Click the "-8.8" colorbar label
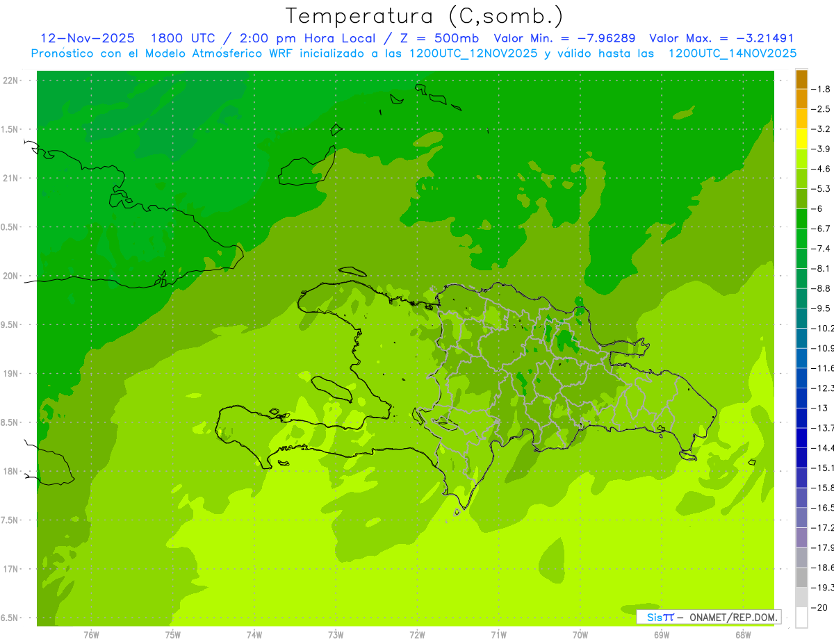Viewport: 834px width, 644px height. [821, 288]
